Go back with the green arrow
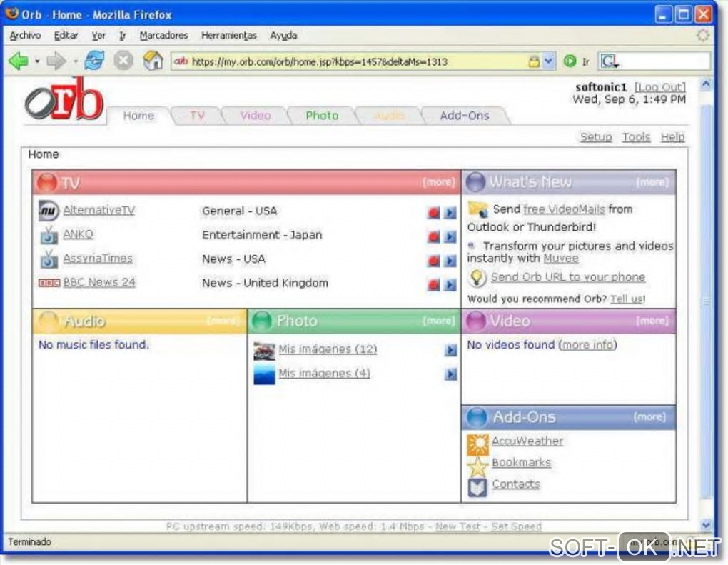The image size is (728, 565). [x=19, y=61]
